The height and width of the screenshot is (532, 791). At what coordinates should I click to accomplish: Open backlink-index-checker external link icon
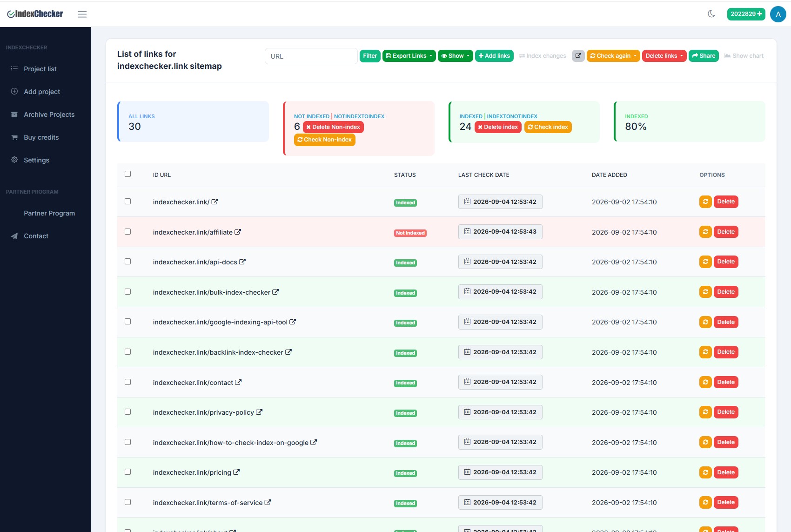(x=288, y=352)
